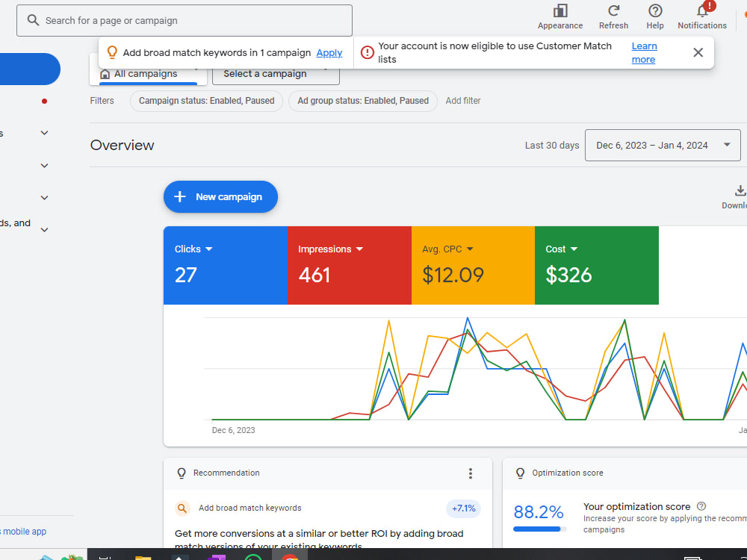This screenshot has height=560, width=747.
Task: Open the Learn more link about Customer Match
Action: pos(644,53)
